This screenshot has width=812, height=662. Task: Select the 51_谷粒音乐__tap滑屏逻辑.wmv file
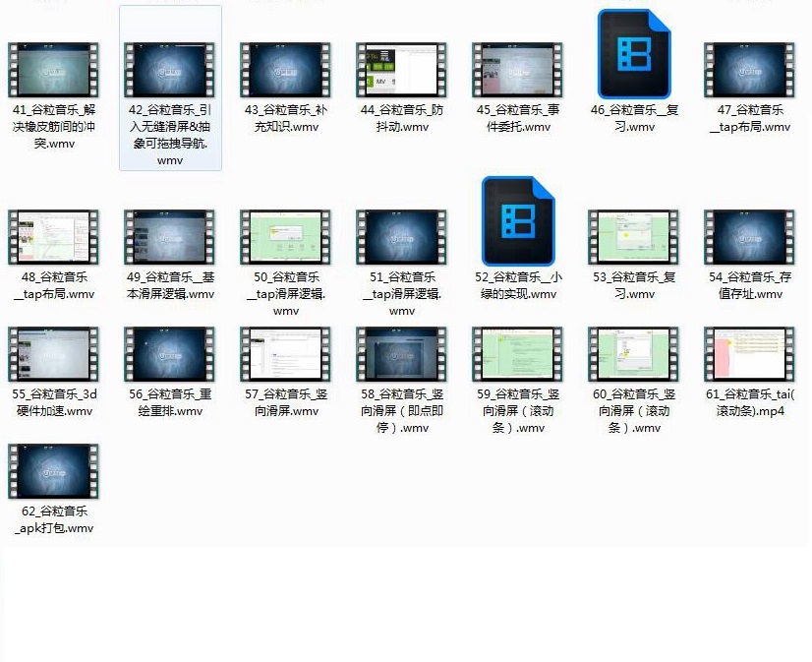[401, 238]
